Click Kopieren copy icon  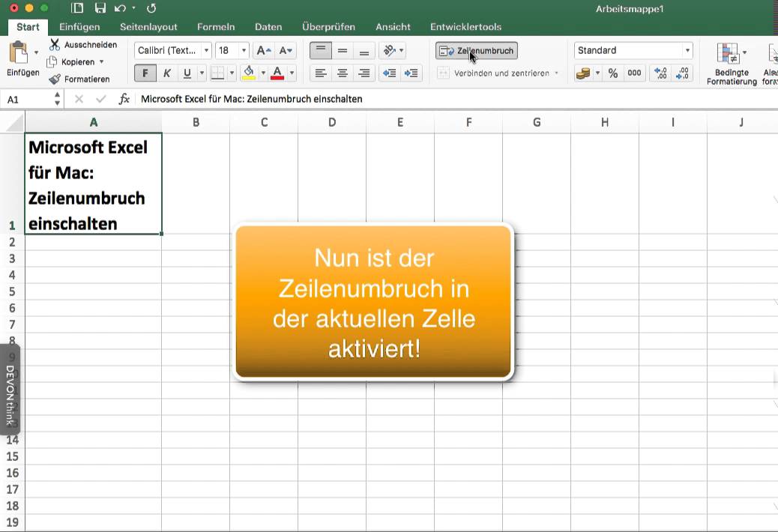click(x=52, y=62)
